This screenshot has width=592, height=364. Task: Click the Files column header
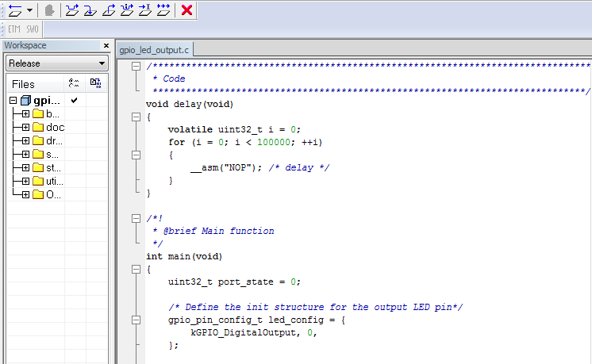click(x=23, y=84)
